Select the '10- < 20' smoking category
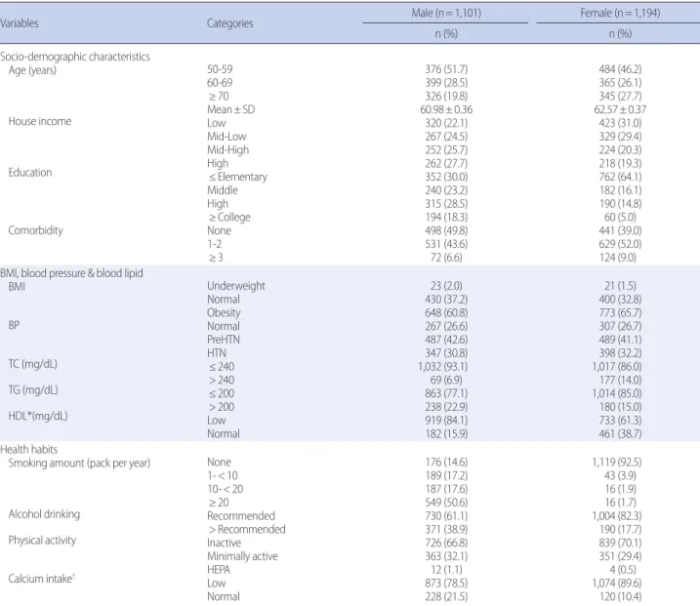The height and width of the screenshot is (606, 700). (x=225, y=489)
